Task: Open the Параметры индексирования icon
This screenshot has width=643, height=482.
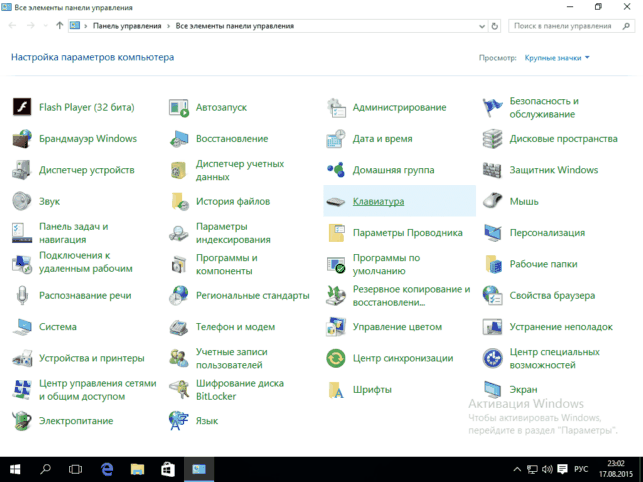Action: point(179,233)
